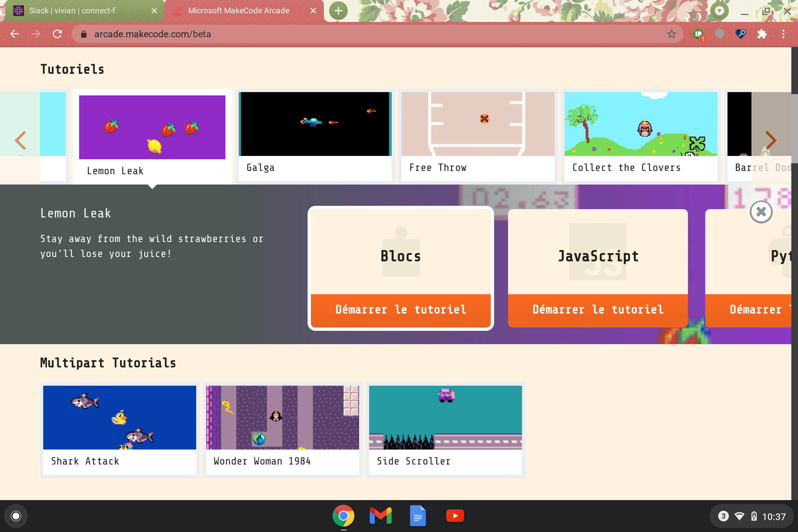Image resolution: width=798 pixels, height=532 pixels.
Task: Open the Chrome tab search dropdown arrow
Action: [719, 11]
